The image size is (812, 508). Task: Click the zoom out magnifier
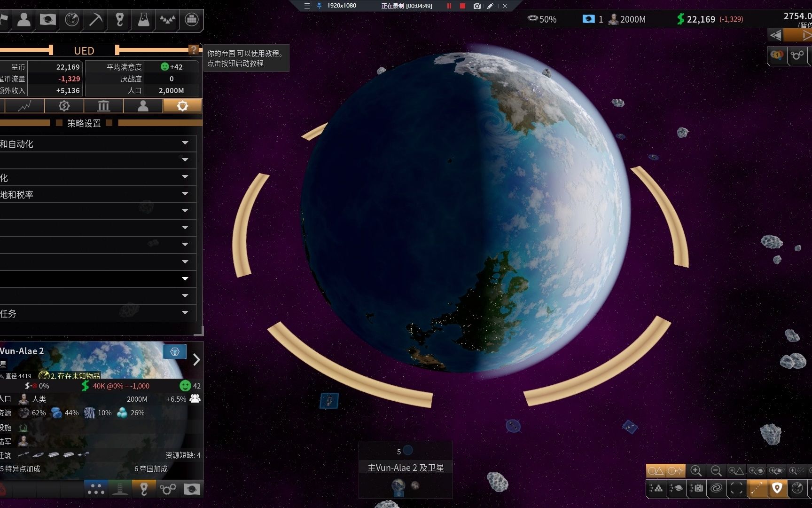716,471
